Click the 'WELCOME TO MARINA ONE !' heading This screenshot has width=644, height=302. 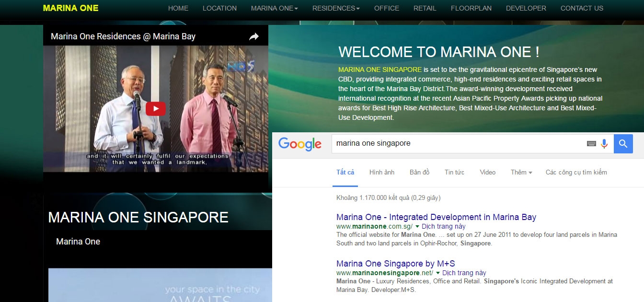[x=439, y=52]
